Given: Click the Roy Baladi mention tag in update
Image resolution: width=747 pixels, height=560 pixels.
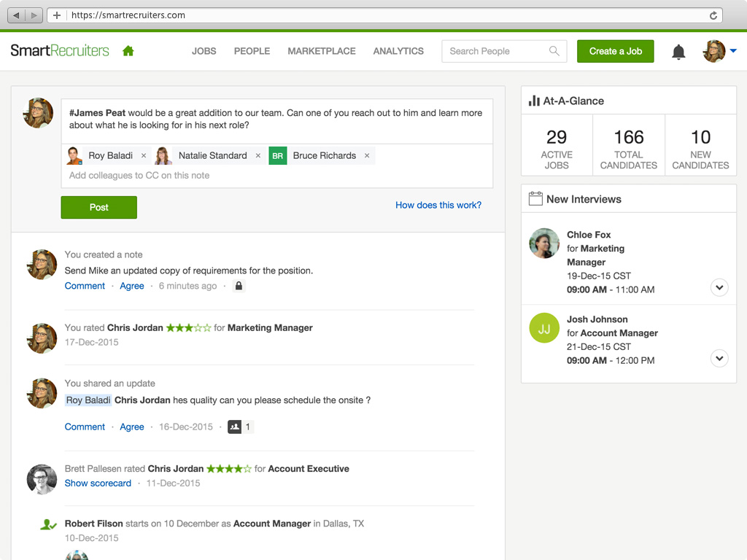Looking at the screenshot, I should (88, 400).
